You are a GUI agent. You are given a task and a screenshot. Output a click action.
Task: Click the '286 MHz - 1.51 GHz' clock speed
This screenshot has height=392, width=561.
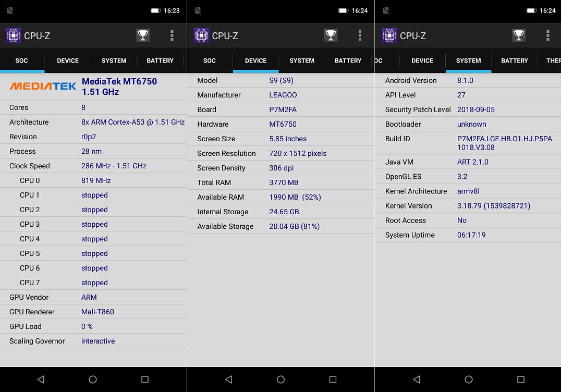tap(114, 166)
